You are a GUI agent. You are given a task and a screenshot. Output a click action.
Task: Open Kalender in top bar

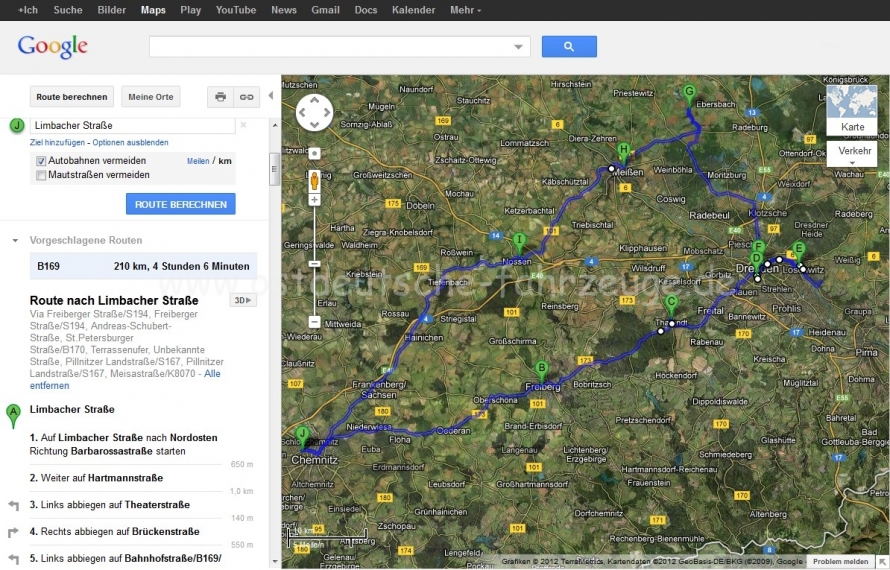[413, 10]
